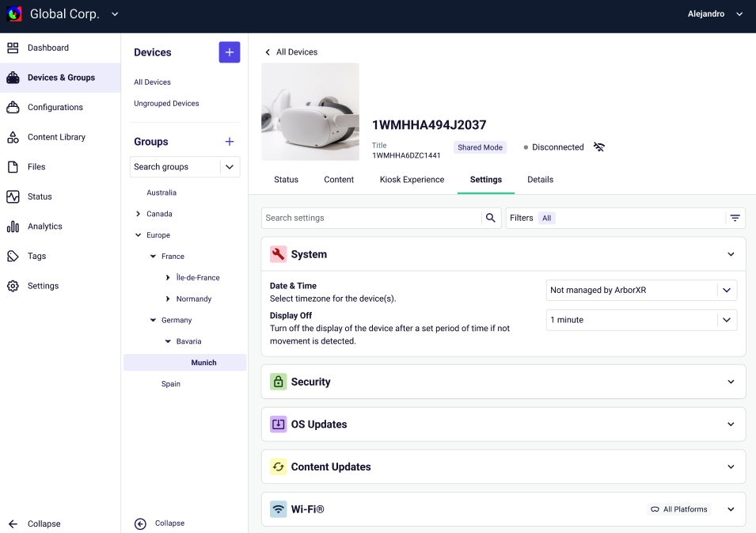Click the Settings gear icon in sidebar
Image resolution: width=756 pixels, height=533 pixels.
pyautogui.click(x=13, y=286)
